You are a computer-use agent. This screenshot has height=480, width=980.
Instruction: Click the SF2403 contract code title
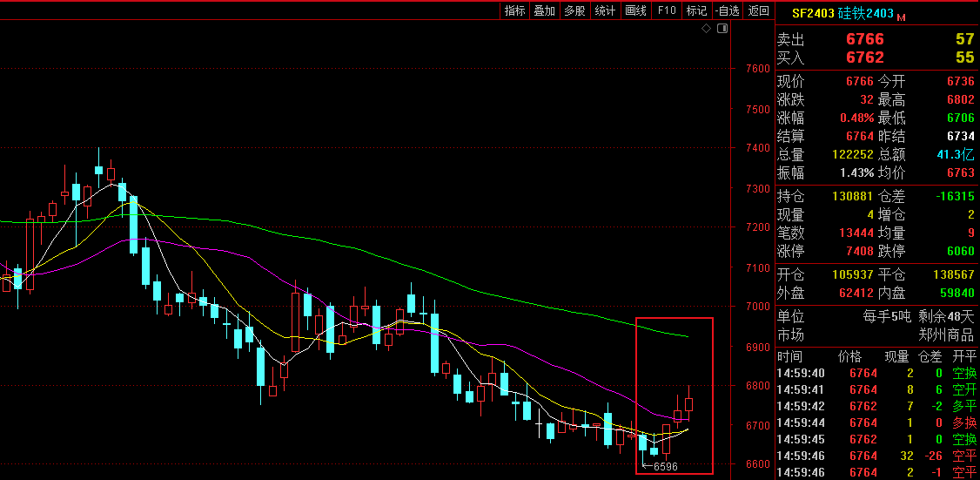pos(812,13)
